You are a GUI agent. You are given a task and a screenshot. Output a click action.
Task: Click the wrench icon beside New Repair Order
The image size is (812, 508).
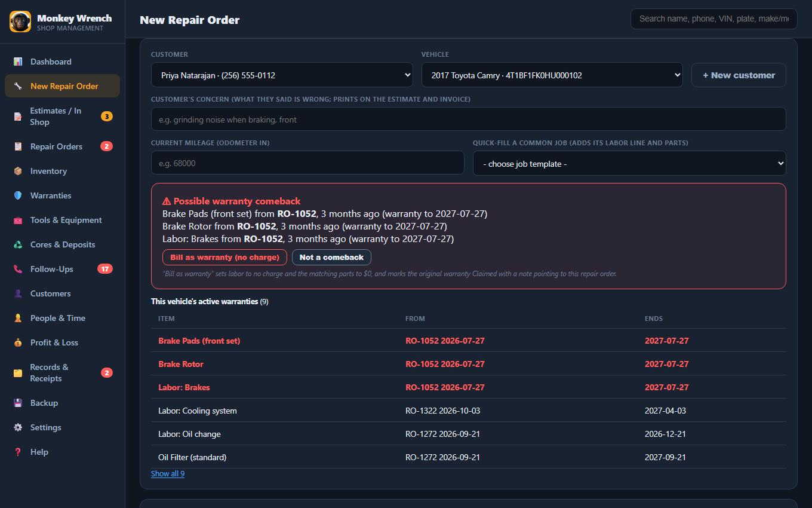pyautogui.click(x=18, y=86)
